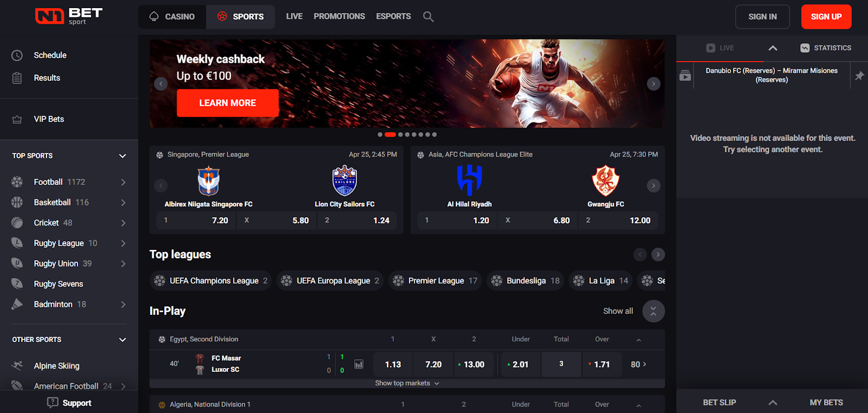The width and height of the screenshot is (868, 413).
Task: Expand Show top markets dropdown
Action: [407, 383]
